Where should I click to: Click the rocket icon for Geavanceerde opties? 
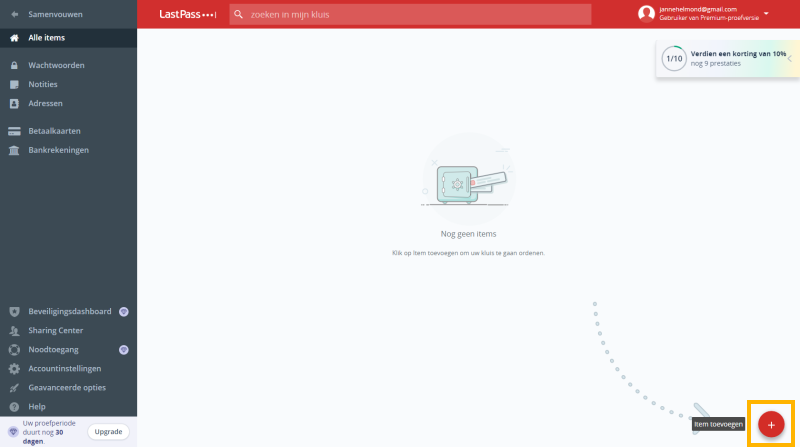[14, 388]
